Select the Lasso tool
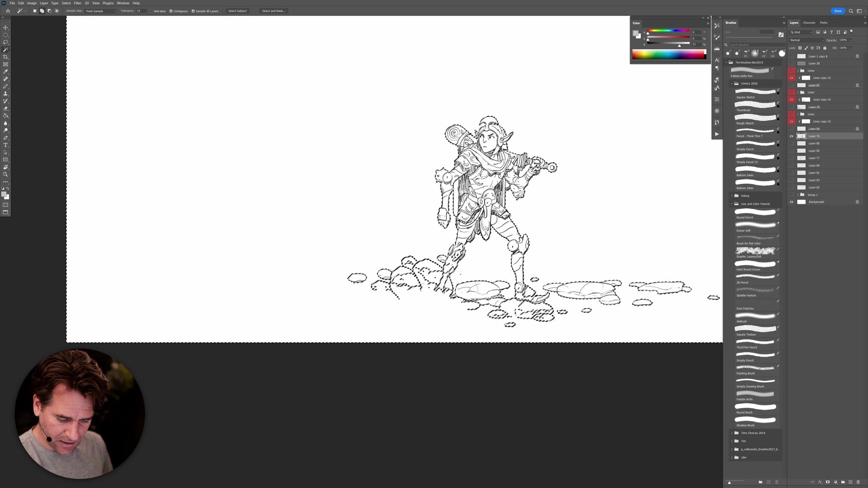868x488 pixels. (x=5, y=42)
